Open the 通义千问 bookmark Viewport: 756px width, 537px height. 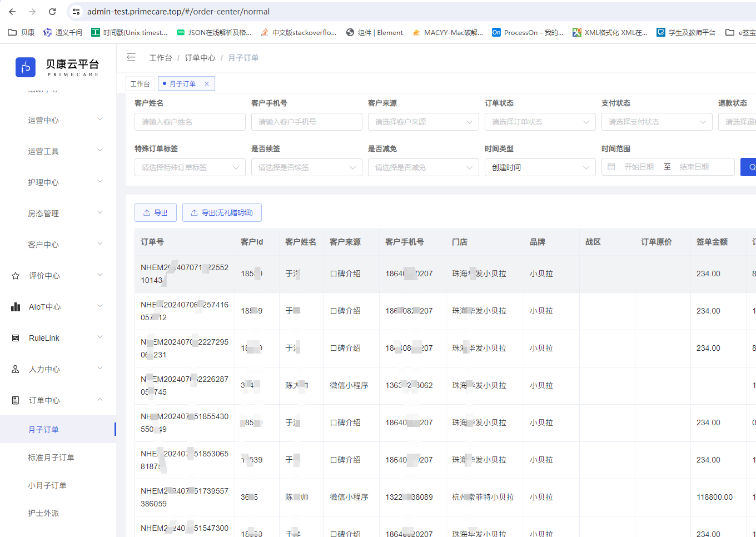pyautogui.click(x=63, y=32)
